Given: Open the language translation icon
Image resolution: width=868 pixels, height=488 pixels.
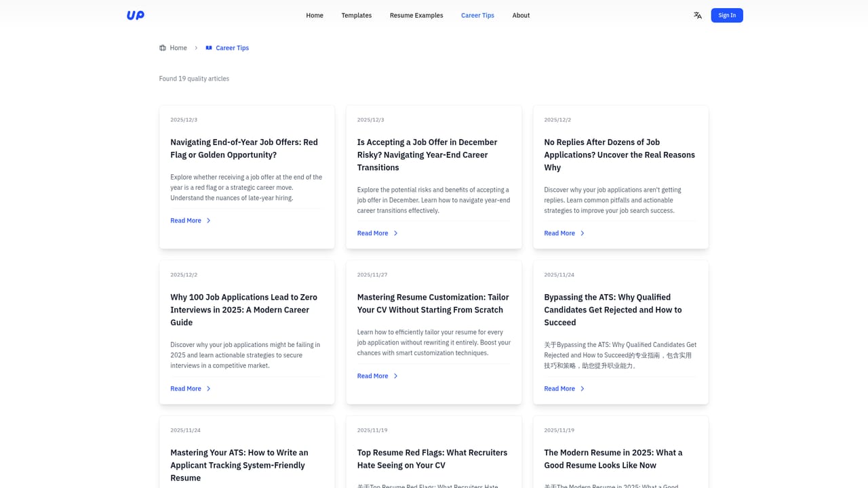Looking at the screenshot, I should pyautogui.click(x=698, y=15).
